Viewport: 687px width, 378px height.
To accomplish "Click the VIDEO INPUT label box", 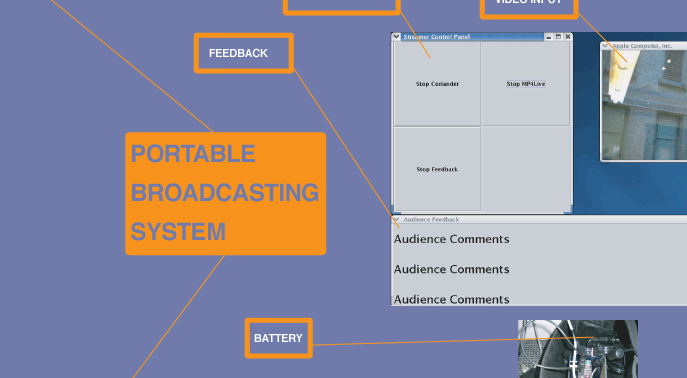I will (x=529, y=7).
